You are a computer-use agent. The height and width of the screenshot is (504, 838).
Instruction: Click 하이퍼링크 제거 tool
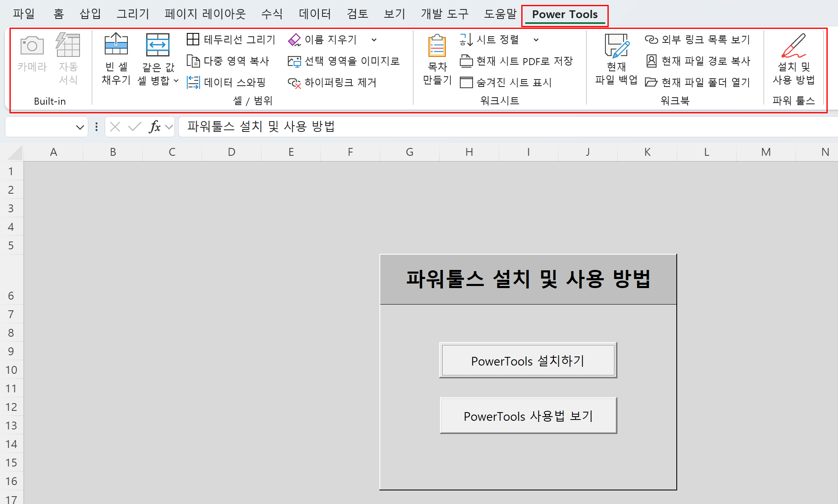(x=332, y=82)
